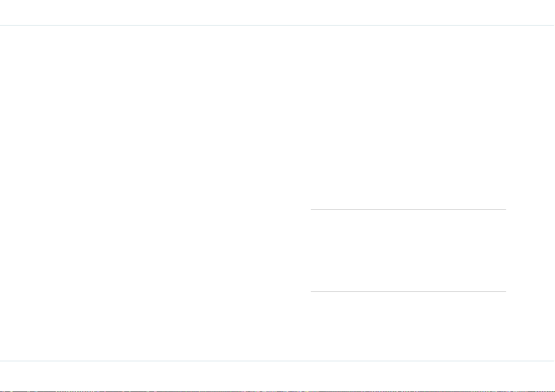The width and height of the screenshot is (555, 392).
Task: Click the right end of the upper gray divider
Action: [505, 210]
